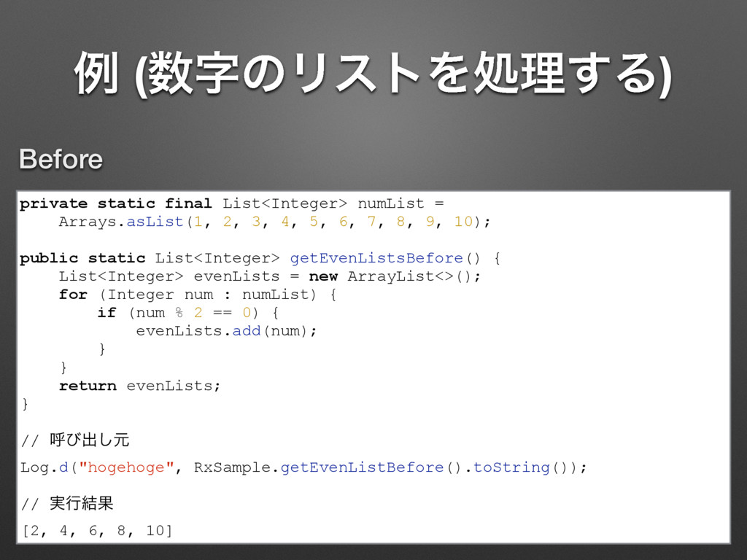Viewport: 747px width, 560px height.
Task: Click 'new ArrayList<>();' text
Action: tap(395, 276)
